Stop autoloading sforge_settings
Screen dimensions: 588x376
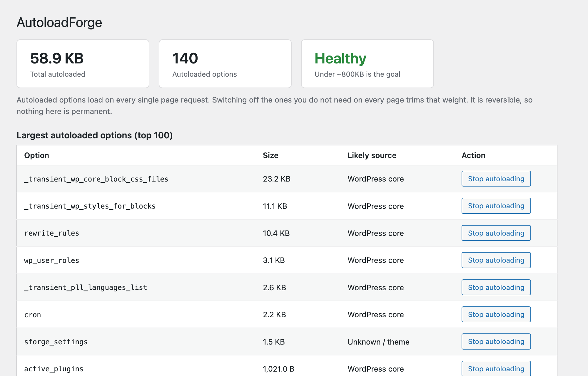click(x=496, y=341)
